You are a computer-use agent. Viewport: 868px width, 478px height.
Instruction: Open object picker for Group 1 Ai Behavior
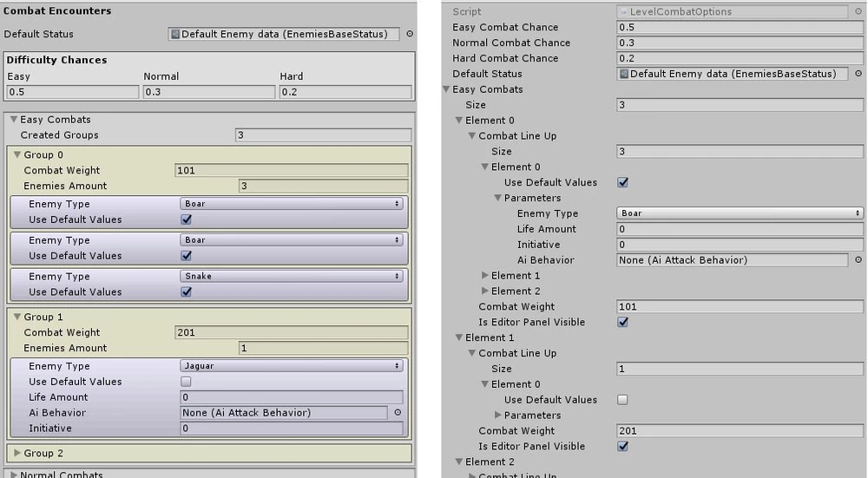tap(398, 413)
